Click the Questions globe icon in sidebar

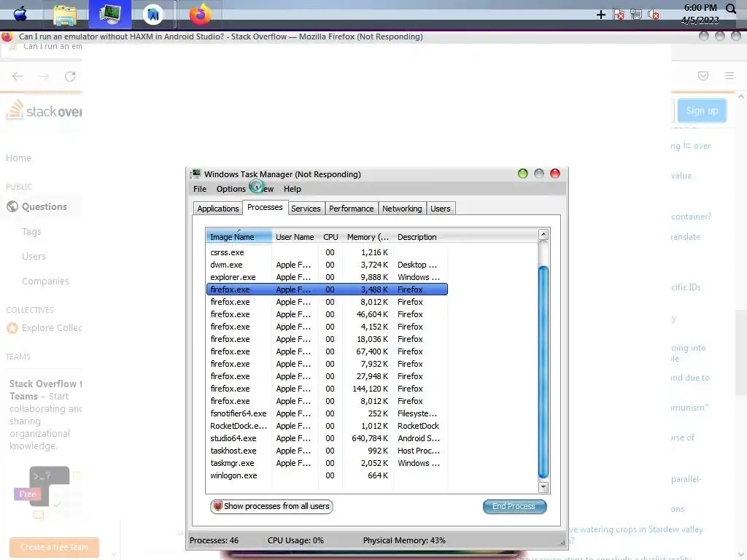pyautogui.click(x=12, y=206)
